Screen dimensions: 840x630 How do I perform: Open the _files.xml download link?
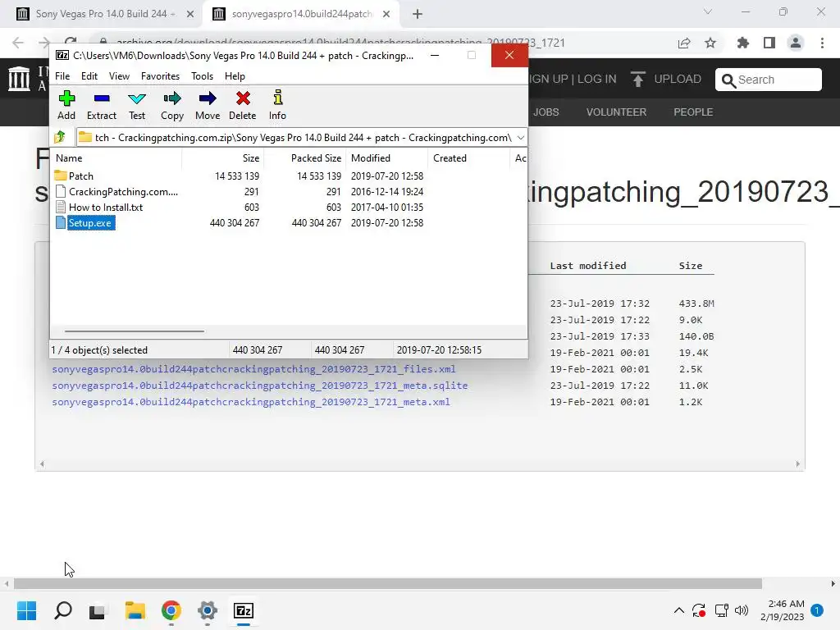pyautogui.click(x=253, y=369)
